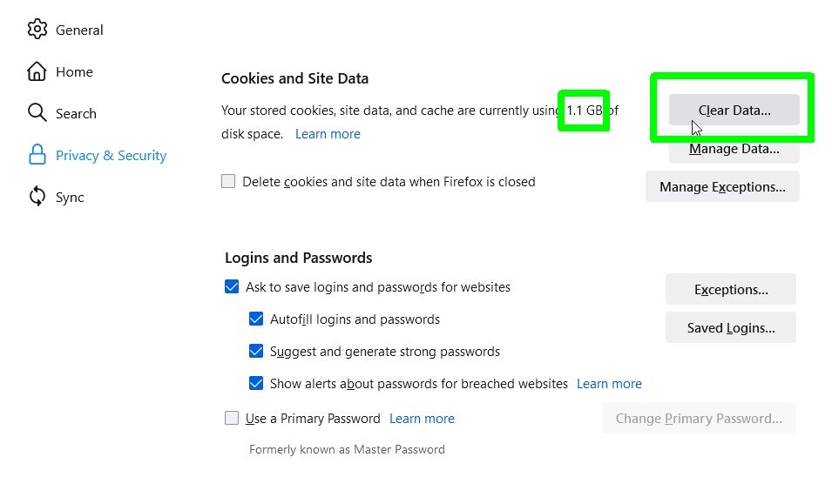Turn off alerts about breached website passwords
This screenshot has height=504, width=832.
point(256,383)
